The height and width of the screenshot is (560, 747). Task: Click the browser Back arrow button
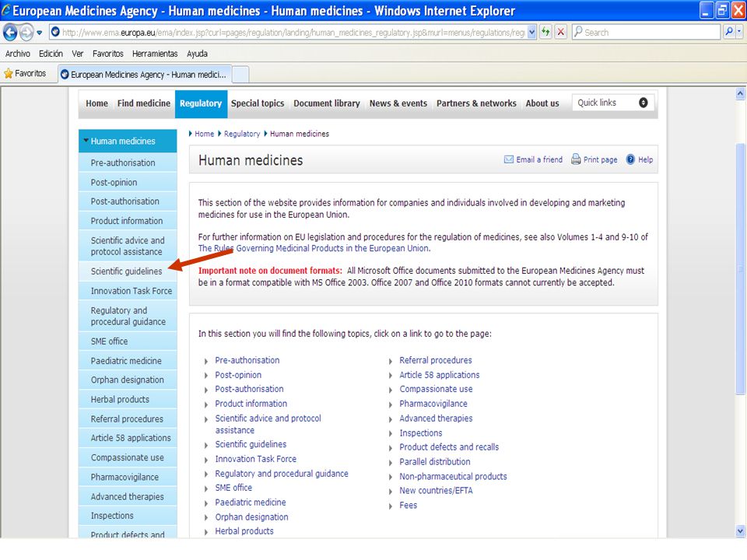(10, 33)
